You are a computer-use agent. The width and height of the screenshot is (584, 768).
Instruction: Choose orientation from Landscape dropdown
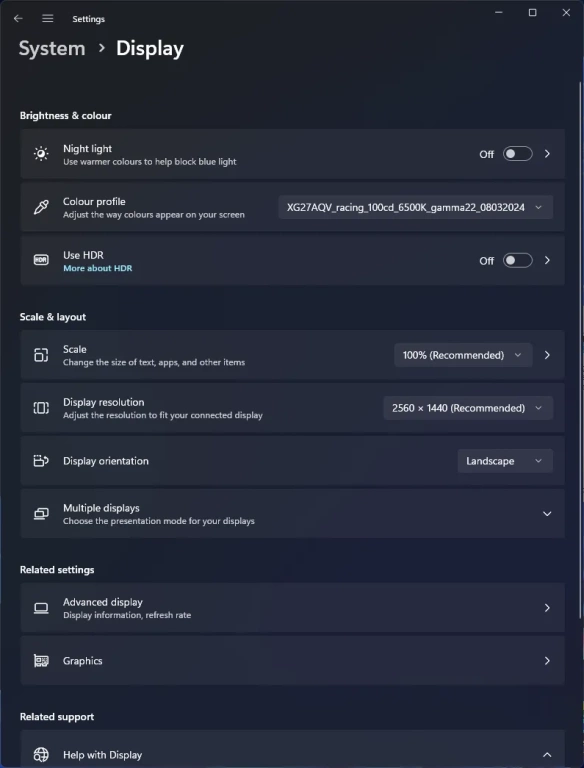[x=505, y=461]
